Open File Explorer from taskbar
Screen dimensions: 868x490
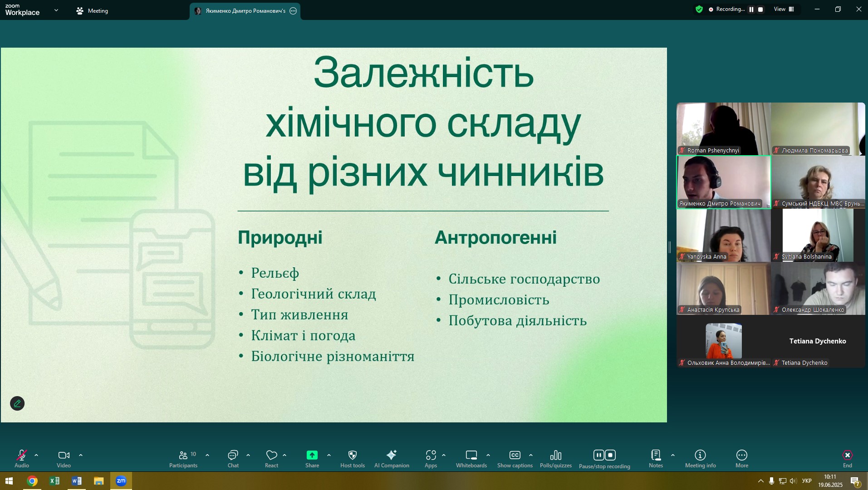[99, 481]
